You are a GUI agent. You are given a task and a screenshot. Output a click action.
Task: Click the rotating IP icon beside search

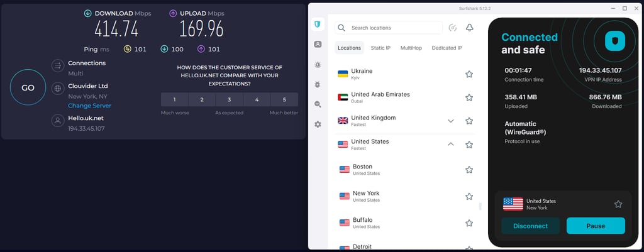tap(453, 28)
